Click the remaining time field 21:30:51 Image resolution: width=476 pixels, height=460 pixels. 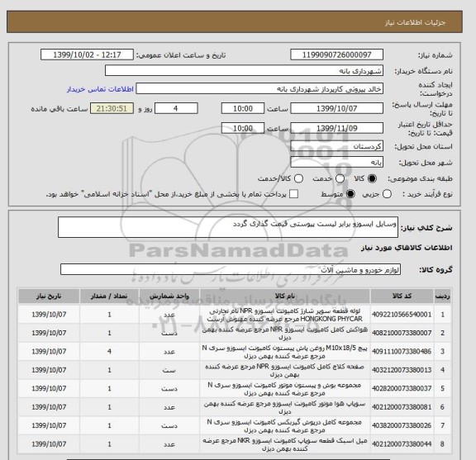click(112, 108)
